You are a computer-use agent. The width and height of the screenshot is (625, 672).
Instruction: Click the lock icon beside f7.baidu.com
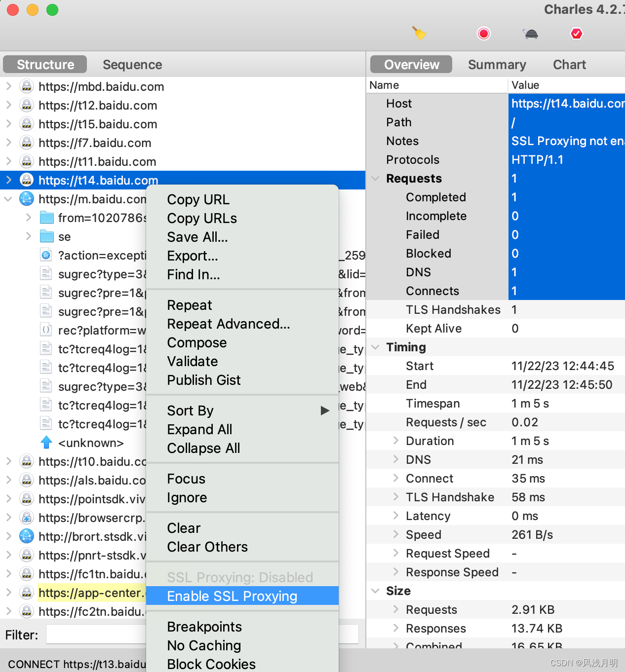click(x=27, y=143)
